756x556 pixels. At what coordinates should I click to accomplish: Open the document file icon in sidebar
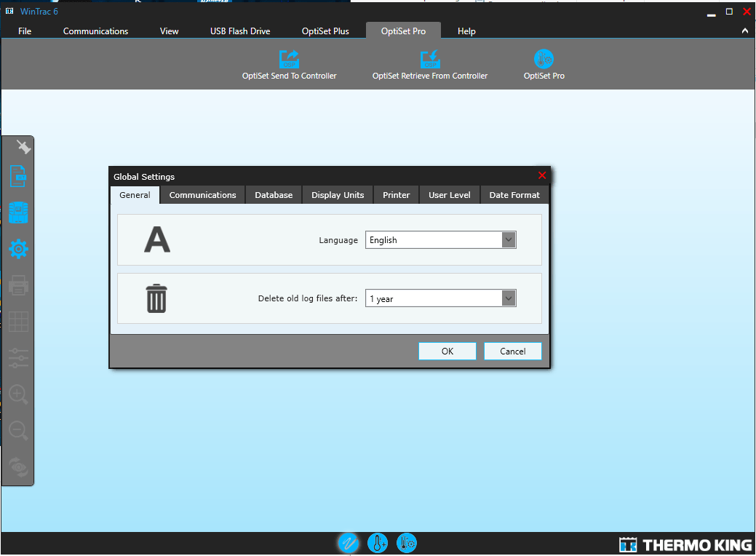click(18, 177)
